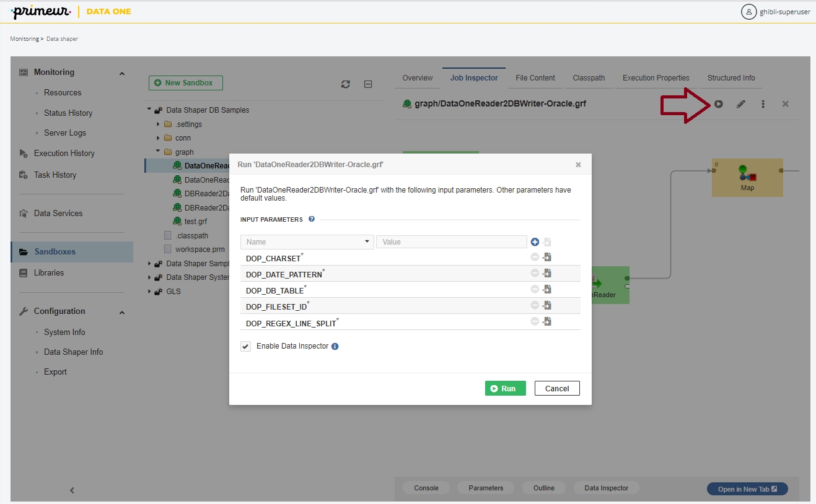Image resolution: width=816 pixels, height=504 pixels.
Task: Remove the DOP_REGEX_LINE_SPLIT parameter
Action: (x=535, y=321)
